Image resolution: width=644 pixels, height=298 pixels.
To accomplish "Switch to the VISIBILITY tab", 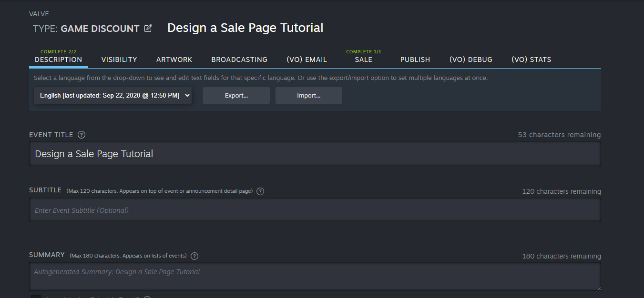I will (119, 59).
